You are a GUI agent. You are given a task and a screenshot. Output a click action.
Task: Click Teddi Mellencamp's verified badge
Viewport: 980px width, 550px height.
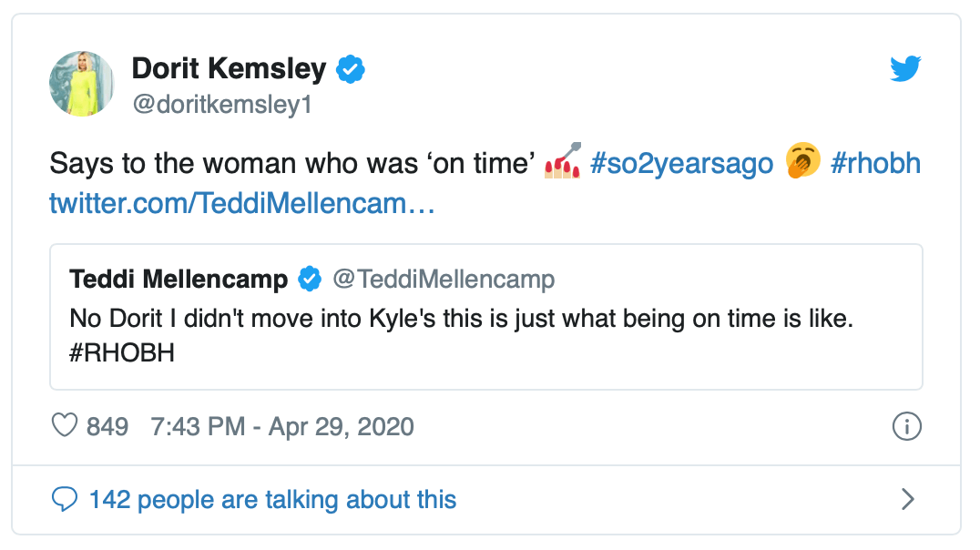310,279
